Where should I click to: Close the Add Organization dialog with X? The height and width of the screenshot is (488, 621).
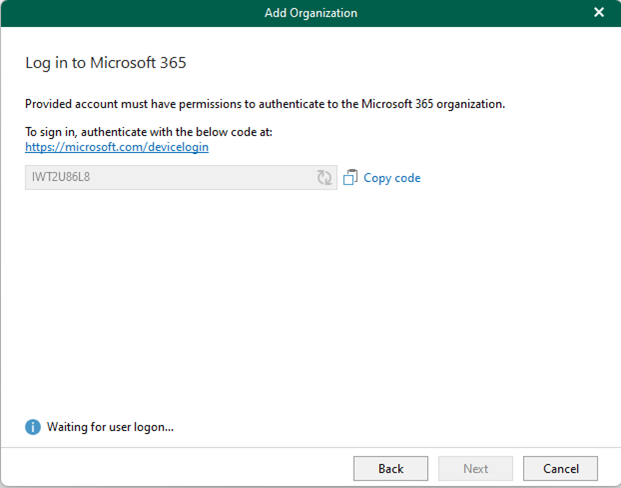[x=599, y=12]
